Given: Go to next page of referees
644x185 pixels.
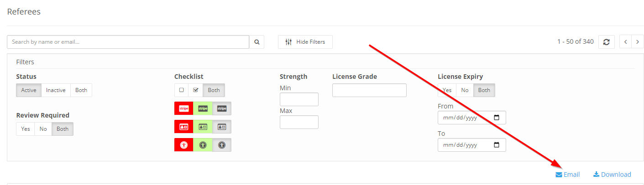Looking at the screenshot, I should click(x=638, y=42).
